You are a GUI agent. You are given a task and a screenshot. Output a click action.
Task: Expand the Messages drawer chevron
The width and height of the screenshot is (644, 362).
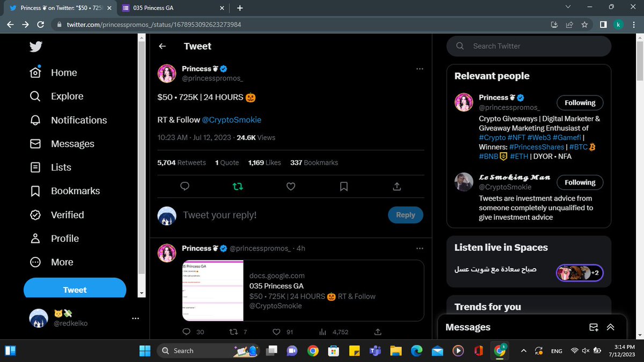(x=610, y=327)
